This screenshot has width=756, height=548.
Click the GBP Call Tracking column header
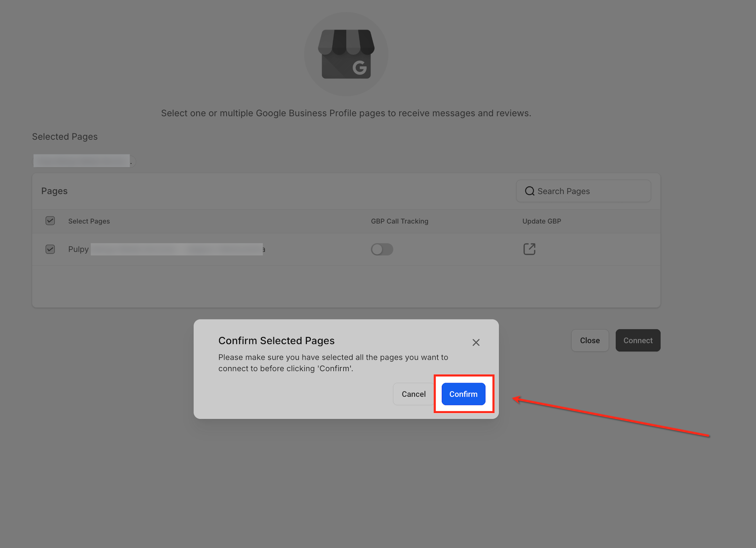(x=399, y=221)
